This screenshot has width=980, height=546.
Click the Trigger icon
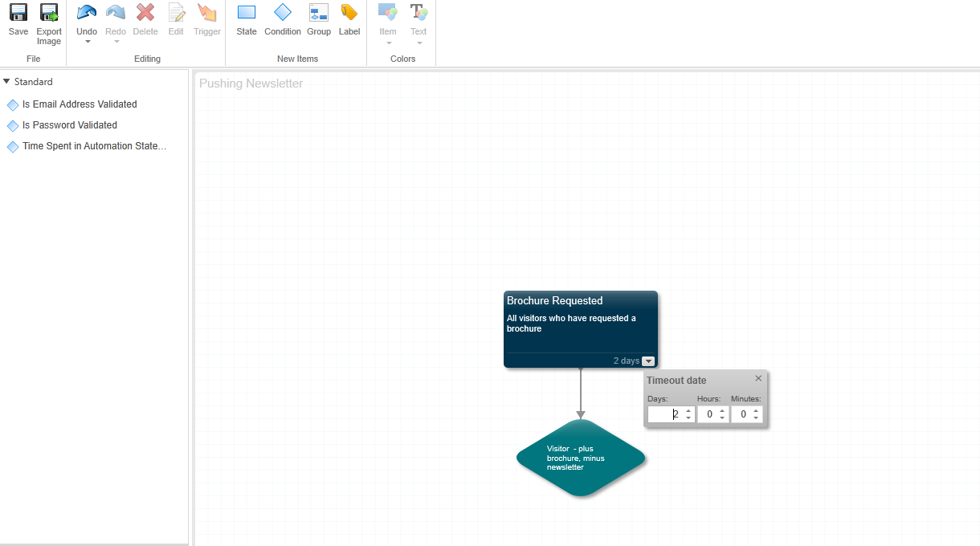206,18
